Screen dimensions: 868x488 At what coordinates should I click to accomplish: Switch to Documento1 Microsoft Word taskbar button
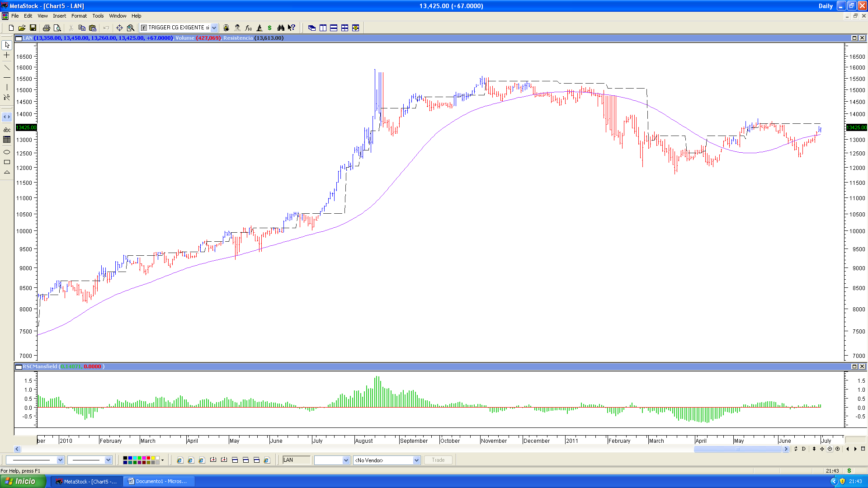[158, 482]
